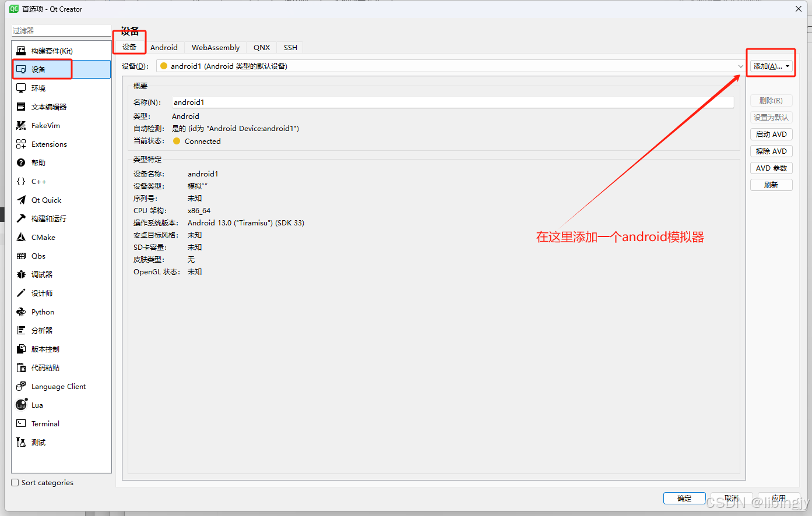
Task: Enable the Sort categories checkbox
Action: pyautogui.click(x=15, y=482)
